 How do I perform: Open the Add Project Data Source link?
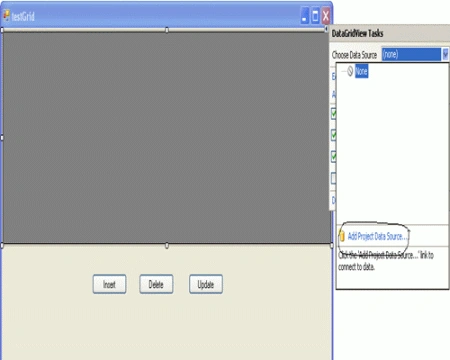point(377,236)
